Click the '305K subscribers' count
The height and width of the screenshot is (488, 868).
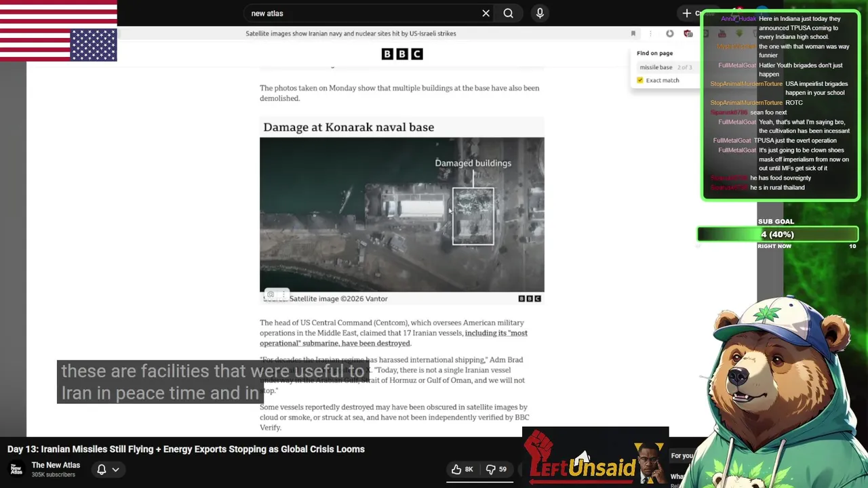point(53,474)
